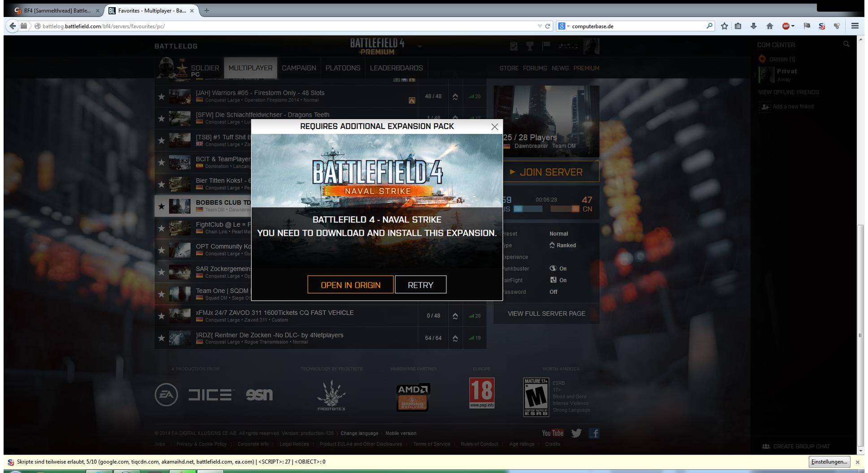Open chat with friend Privat
Screen dimensions: 868x473
[x=786, y=74]
